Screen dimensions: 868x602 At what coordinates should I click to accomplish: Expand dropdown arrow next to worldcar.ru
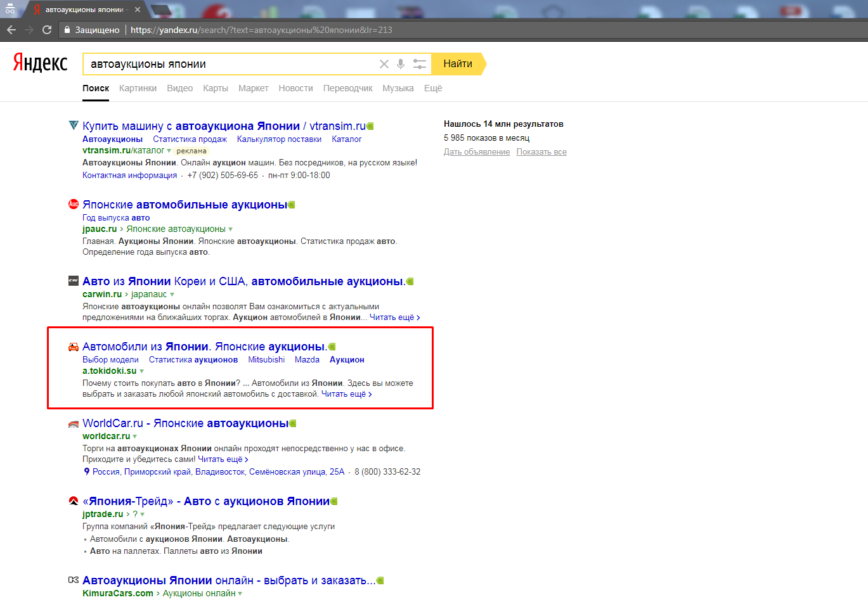point(135,437)
